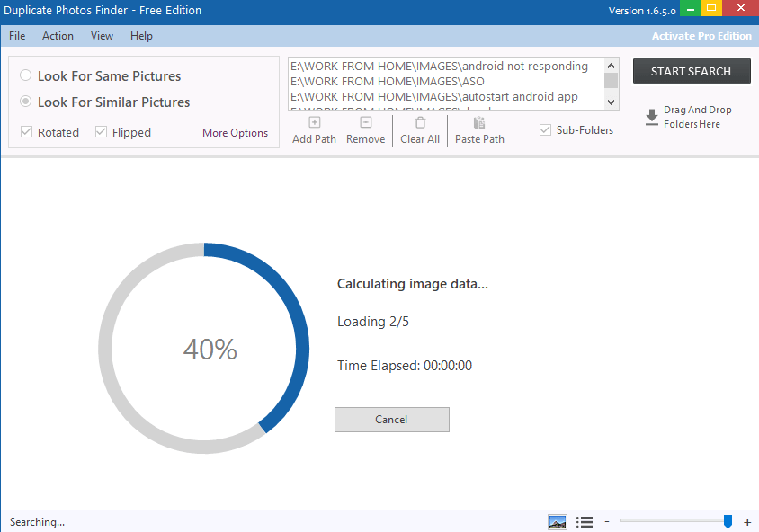Click the Add Path plus icon

pyautogui.click(x=315, y=122)
